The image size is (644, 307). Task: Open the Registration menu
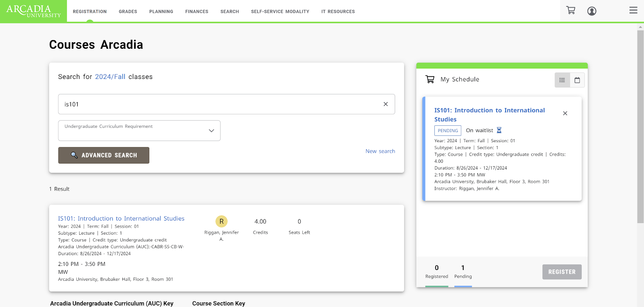click(x=90, y=12)
